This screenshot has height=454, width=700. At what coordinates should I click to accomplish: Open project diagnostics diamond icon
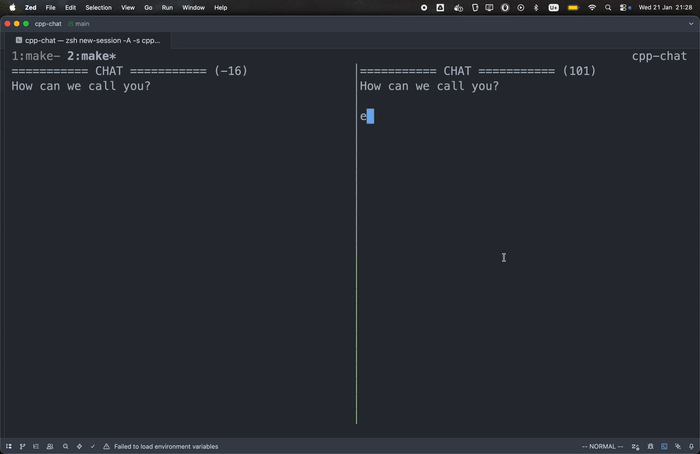tap(79, 446)
